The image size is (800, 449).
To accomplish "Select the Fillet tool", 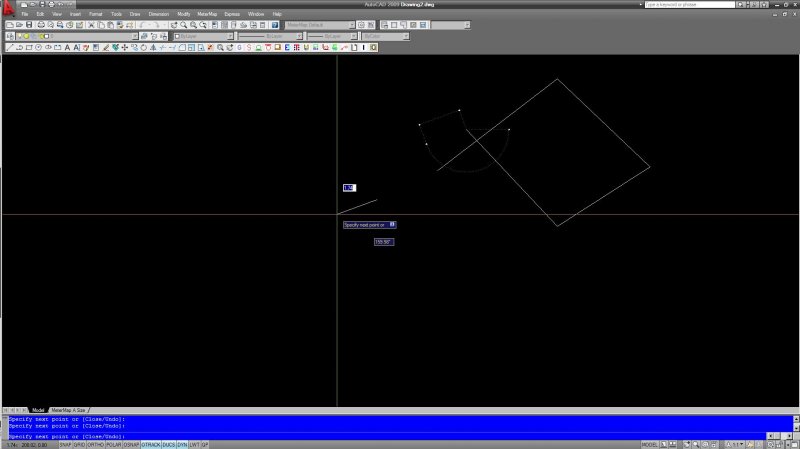I will coord(182,47).
